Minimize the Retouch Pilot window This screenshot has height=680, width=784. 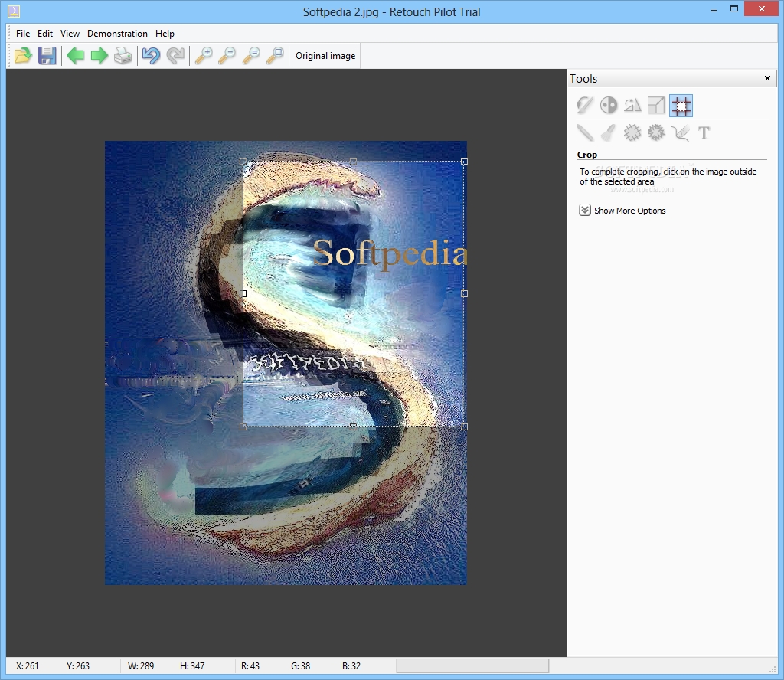click(x=714, y=10)
